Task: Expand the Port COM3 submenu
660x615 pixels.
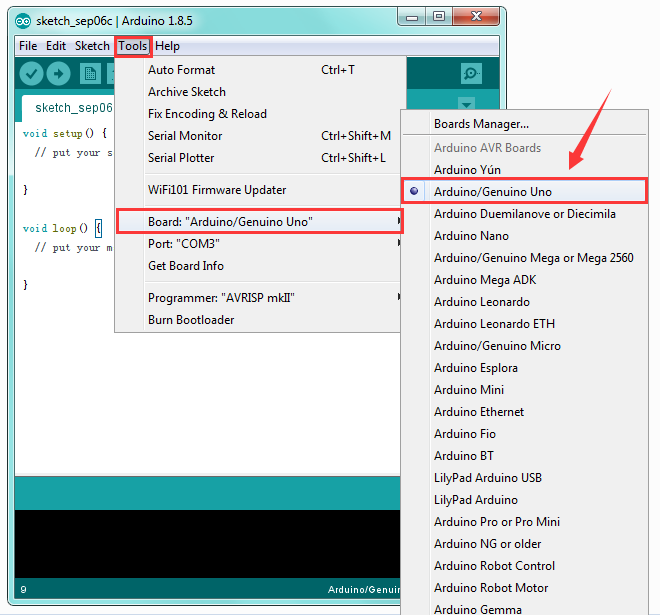Action: point(258,244)
